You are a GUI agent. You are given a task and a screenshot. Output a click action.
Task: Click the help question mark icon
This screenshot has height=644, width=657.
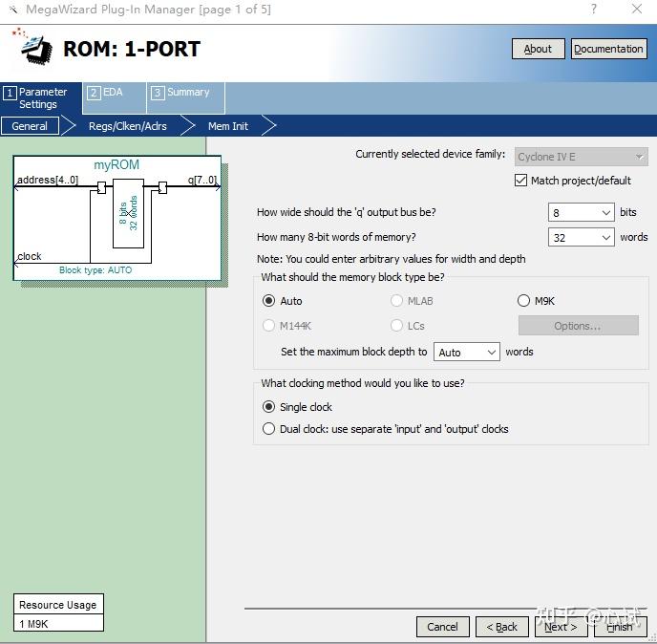[x=593, y=9]
